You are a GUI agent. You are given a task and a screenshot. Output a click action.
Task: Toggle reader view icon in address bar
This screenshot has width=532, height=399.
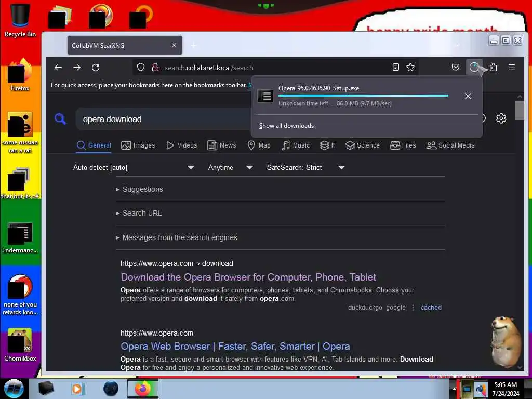[x=395, y=67]
